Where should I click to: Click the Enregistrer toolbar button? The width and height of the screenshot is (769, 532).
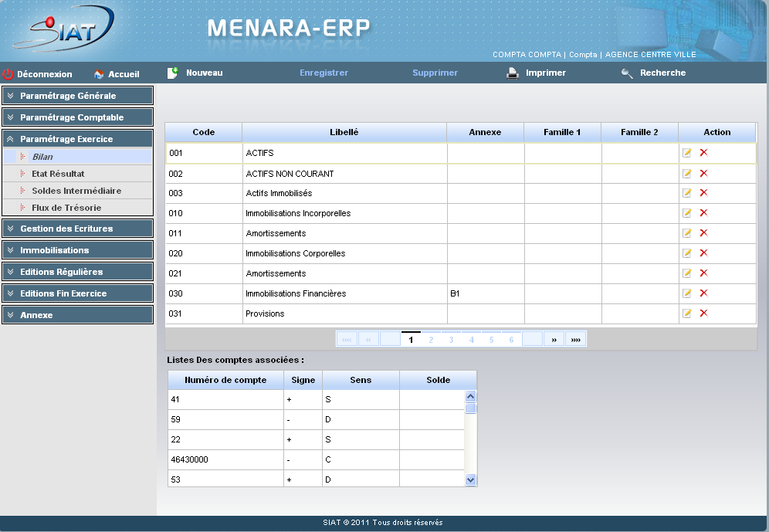[324, 73]
